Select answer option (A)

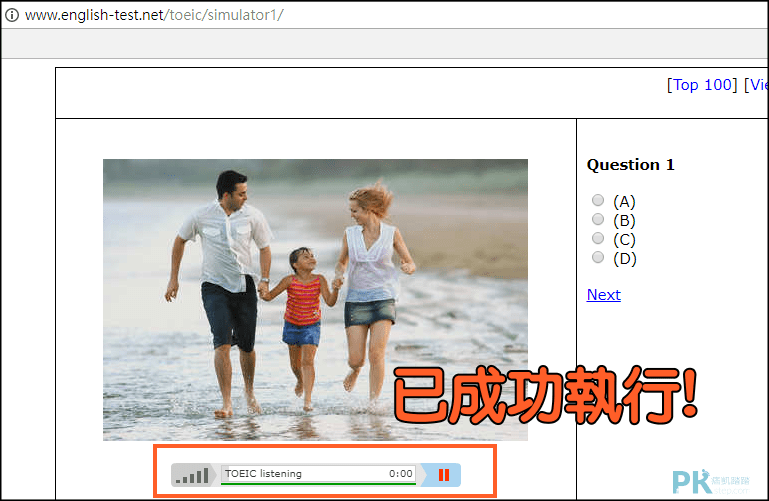click(597, 200)
